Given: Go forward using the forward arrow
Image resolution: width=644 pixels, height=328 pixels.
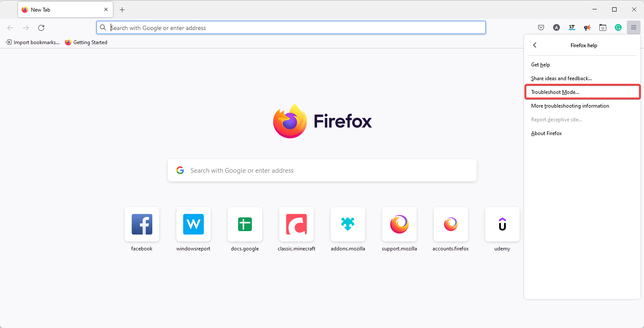Looking at the screenshot, I should point(26,27).
